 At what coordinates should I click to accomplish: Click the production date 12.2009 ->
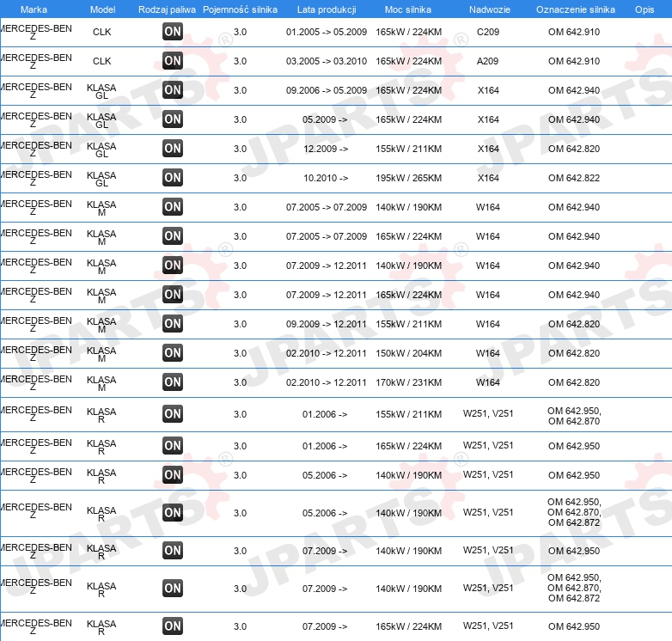coord(326,149)
